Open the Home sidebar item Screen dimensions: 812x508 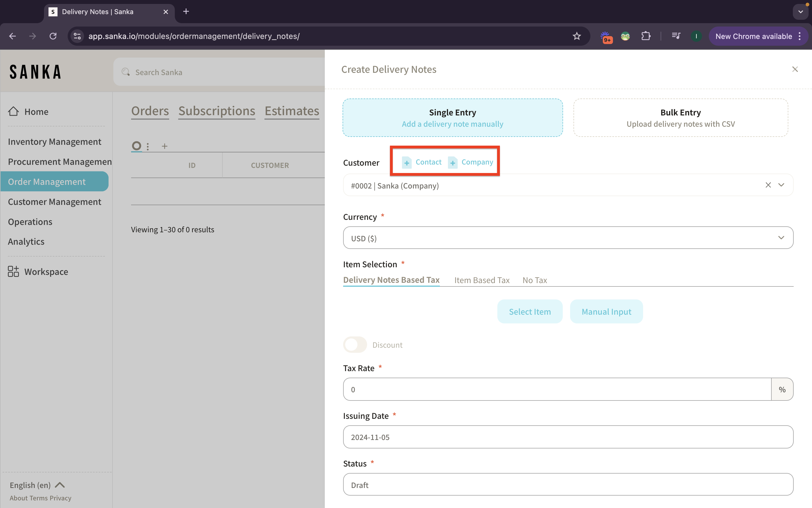[28, 111]
